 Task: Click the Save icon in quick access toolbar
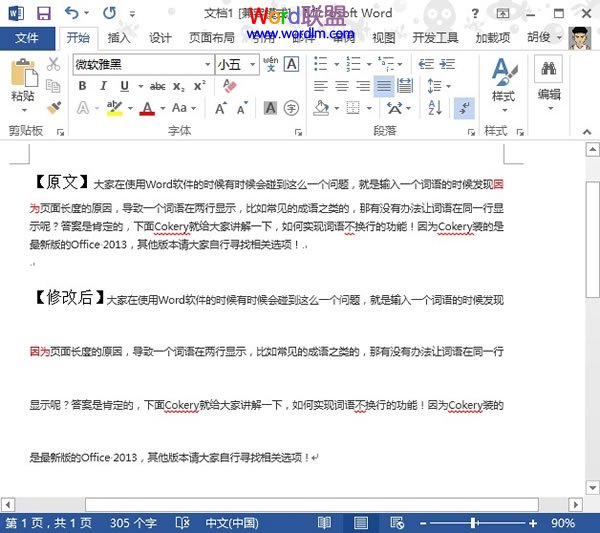43,13
